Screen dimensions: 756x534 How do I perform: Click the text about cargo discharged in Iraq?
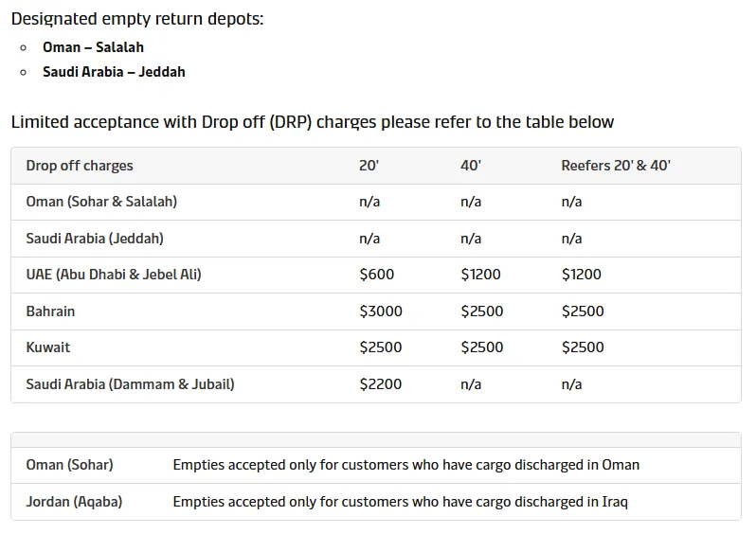click(x=400, y=502)
